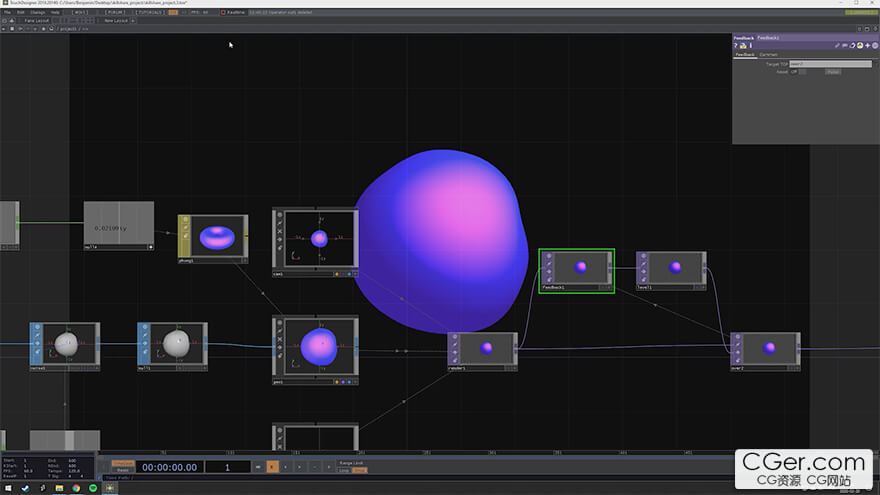Click the TimeCode mode button

(123, 464)
